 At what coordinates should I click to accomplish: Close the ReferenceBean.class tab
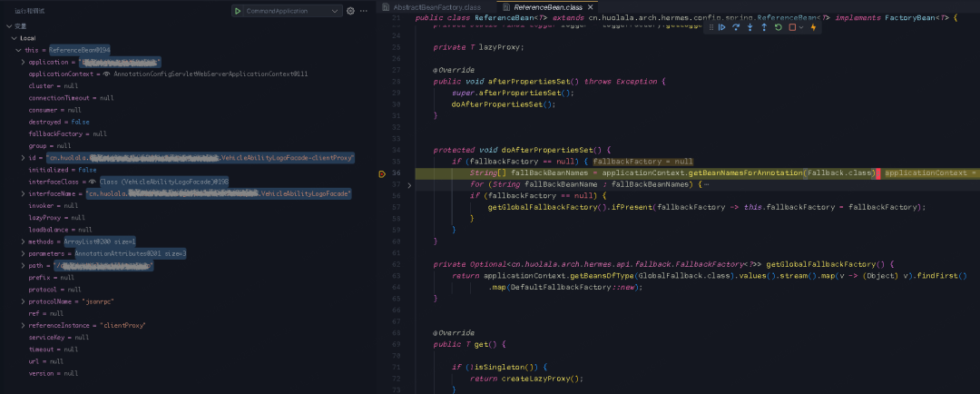(592, 7)
